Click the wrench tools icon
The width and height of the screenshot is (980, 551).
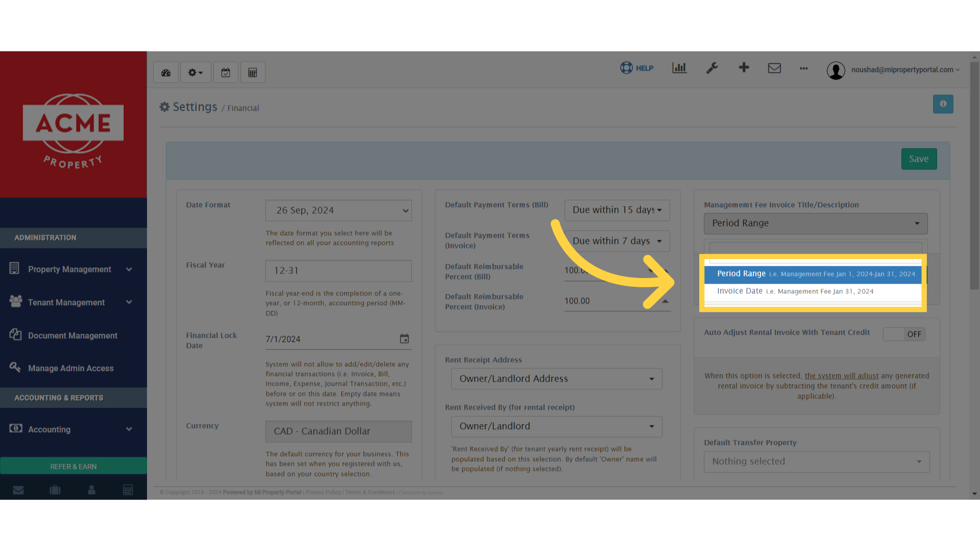(x=712, y=68)
